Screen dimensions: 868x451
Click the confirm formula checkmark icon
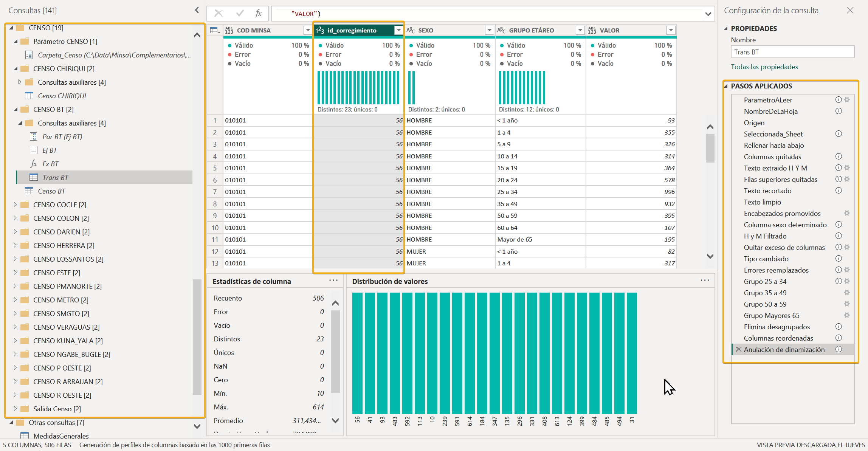pos(240,14)
